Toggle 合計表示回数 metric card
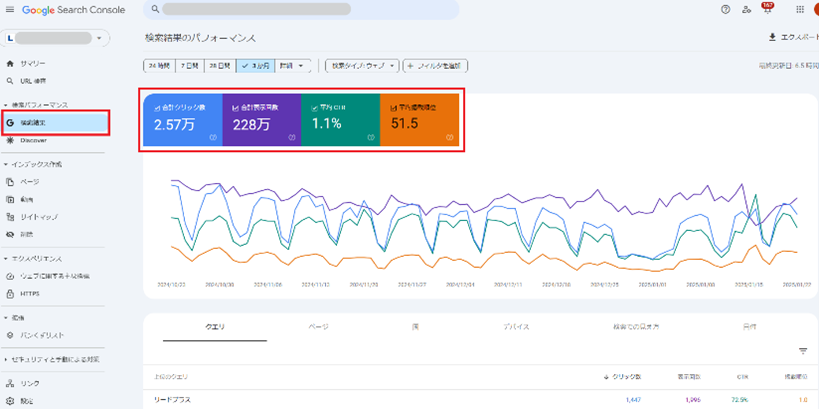Screen dimensions: 819x409 click(x=262, y=120)
